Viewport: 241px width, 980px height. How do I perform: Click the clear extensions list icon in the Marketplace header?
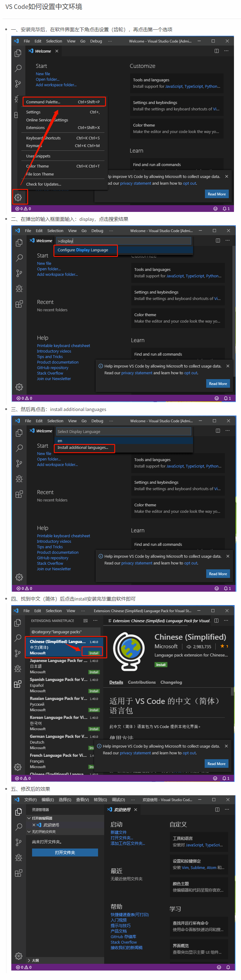pyautogui.click(x=86, y=620)
